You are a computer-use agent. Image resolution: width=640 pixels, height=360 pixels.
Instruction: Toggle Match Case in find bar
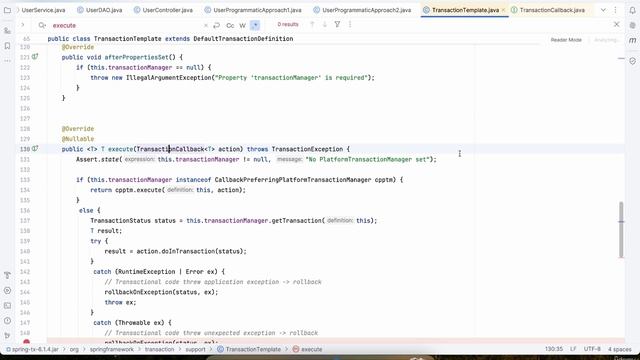pyautogui.click(x=230, y=25)
